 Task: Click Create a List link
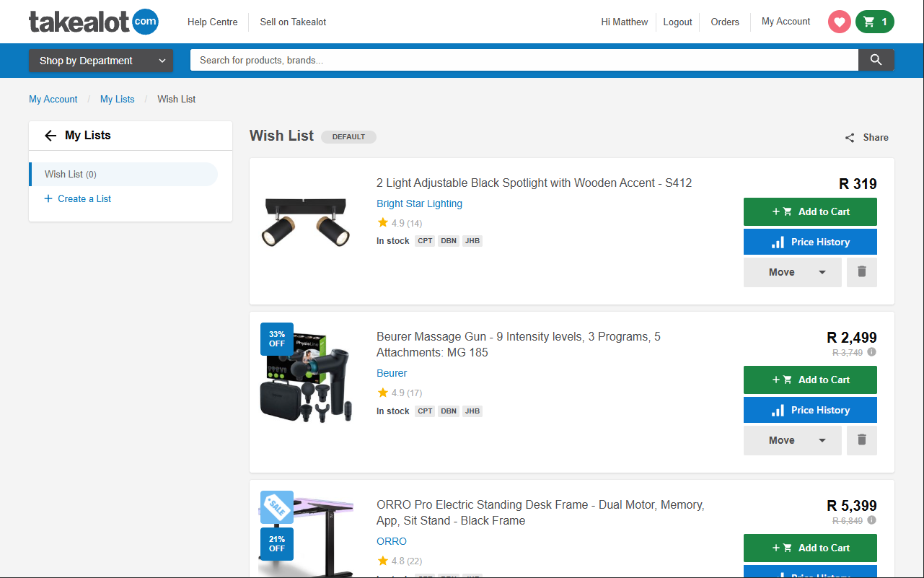(78, 198)
